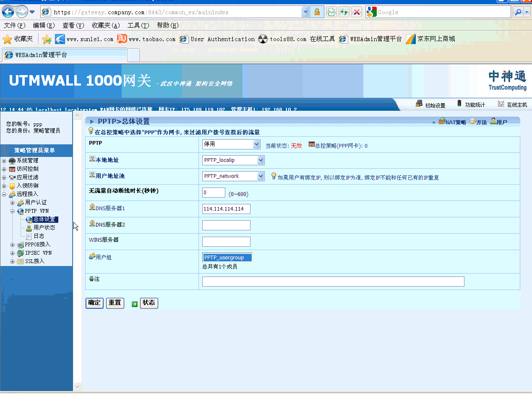Click the 重置 button
Screen dimensions: 532x394
point(115,303)
